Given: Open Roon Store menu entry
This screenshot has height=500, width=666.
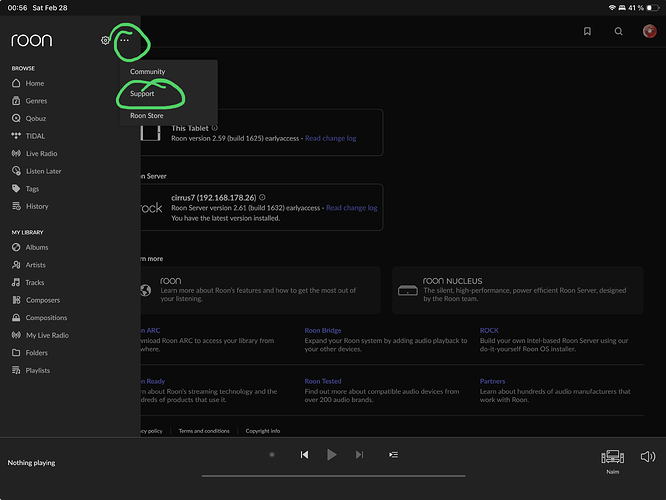Looking at the screenshot, I should (147, 116).
